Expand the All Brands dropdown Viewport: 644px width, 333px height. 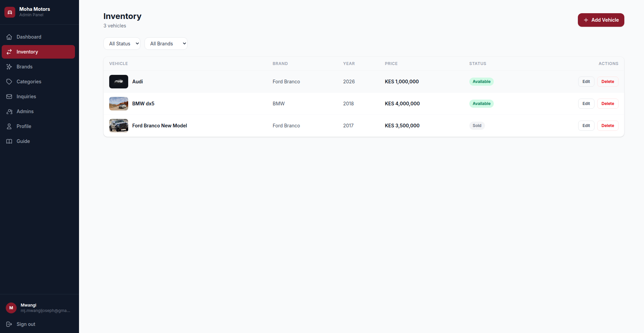166,43
